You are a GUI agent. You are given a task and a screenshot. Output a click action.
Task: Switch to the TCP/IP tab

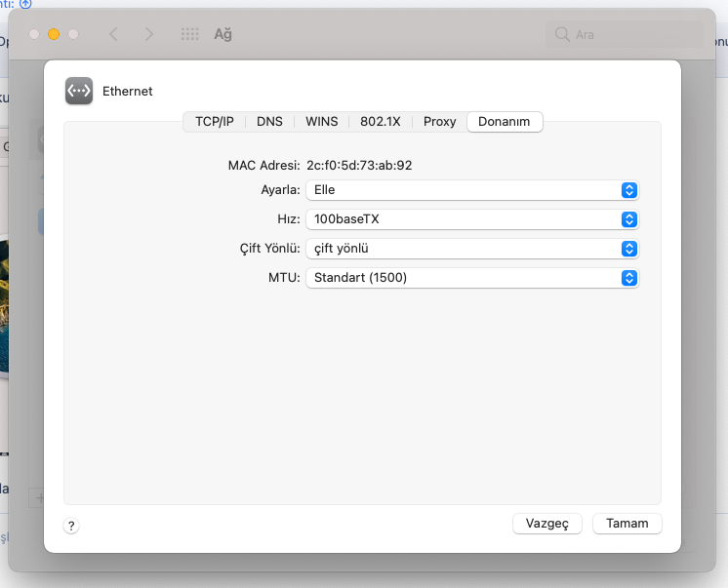[x=215, y=122]
